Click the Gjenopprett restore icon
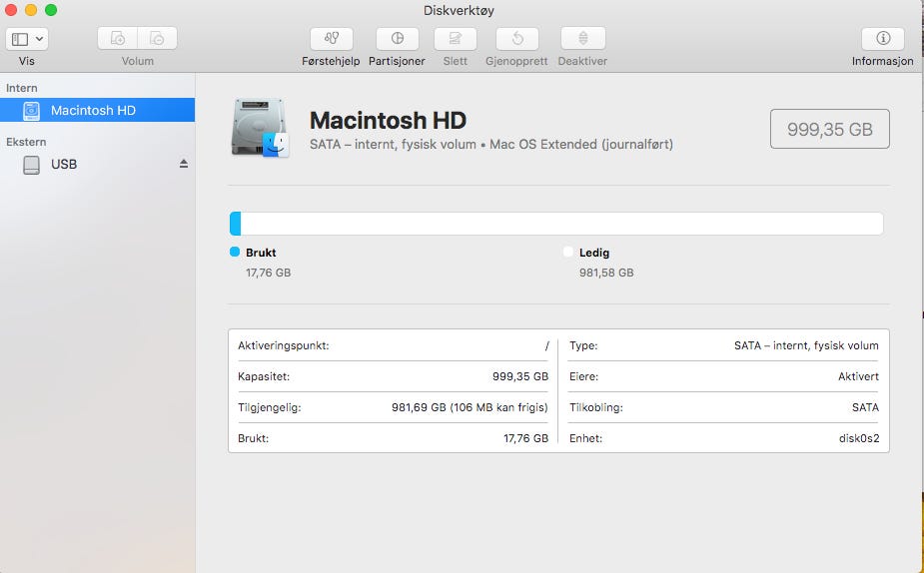The image size is (924, 573). (x=516, y=38)
